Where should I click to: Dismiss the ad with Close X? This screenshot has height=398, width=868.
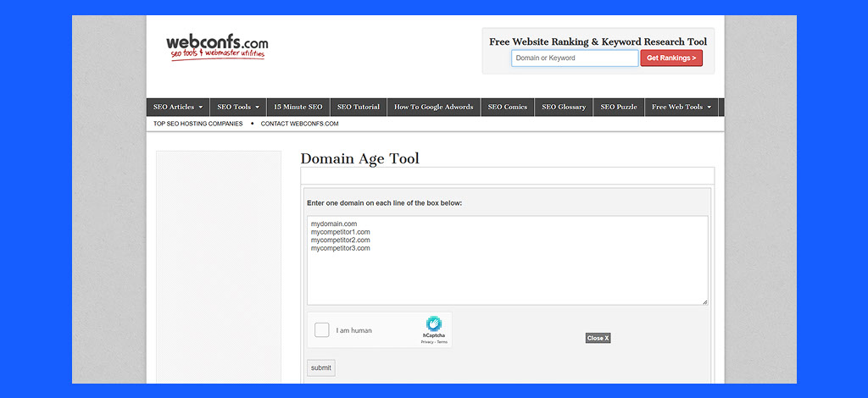coord(598,339)
